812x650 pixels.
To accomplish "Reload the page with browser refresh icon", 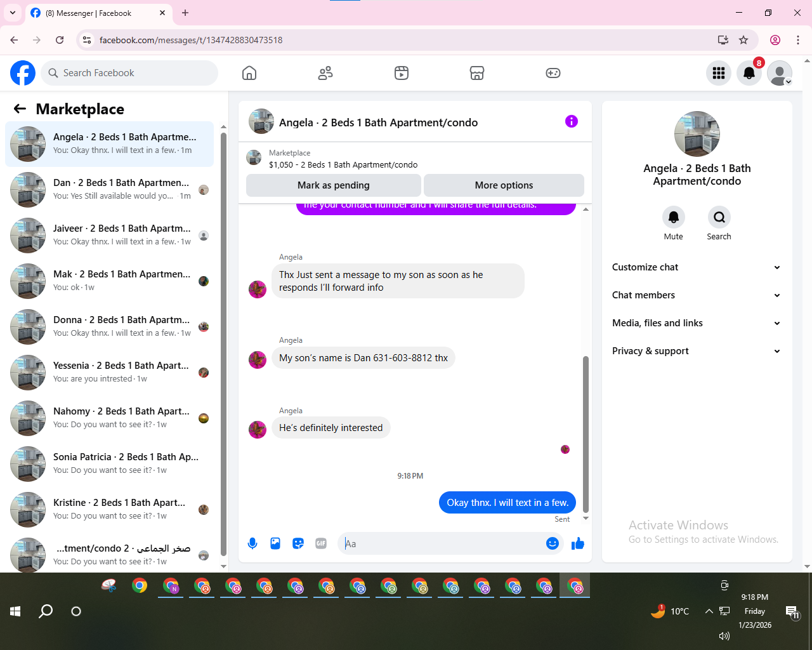I will 60,40.
